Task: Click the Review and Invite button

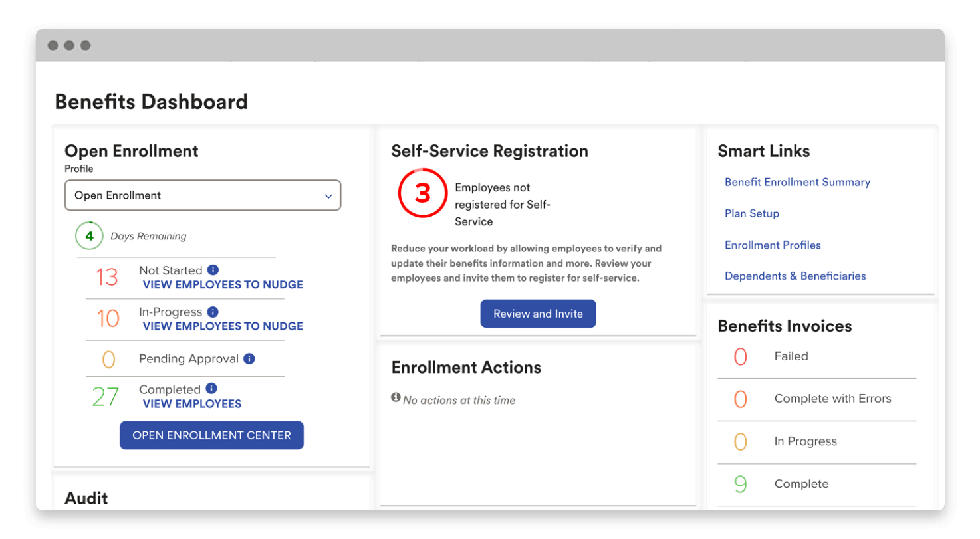Action: 538,313
